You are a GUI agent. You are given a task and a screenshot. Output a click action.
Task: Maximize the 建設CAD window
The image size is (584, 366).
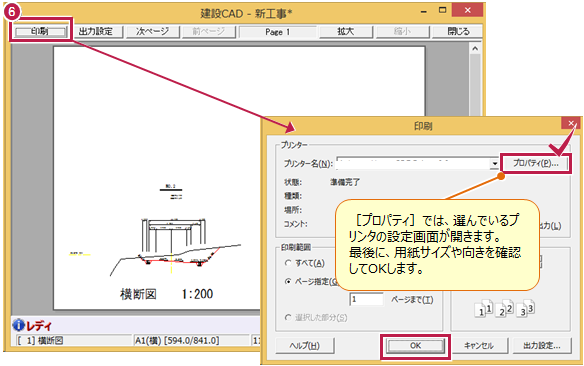click(442, 10)
